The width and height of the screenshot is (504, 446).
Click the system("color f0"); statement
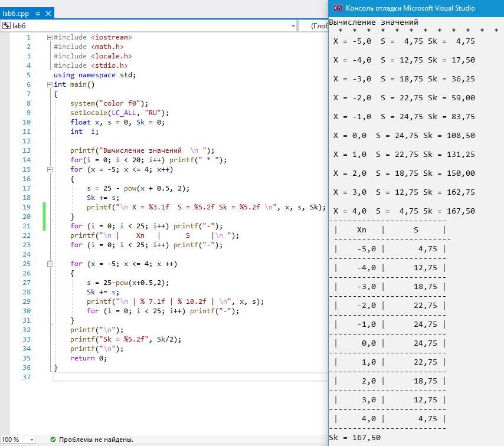click(x=109, y=103)
